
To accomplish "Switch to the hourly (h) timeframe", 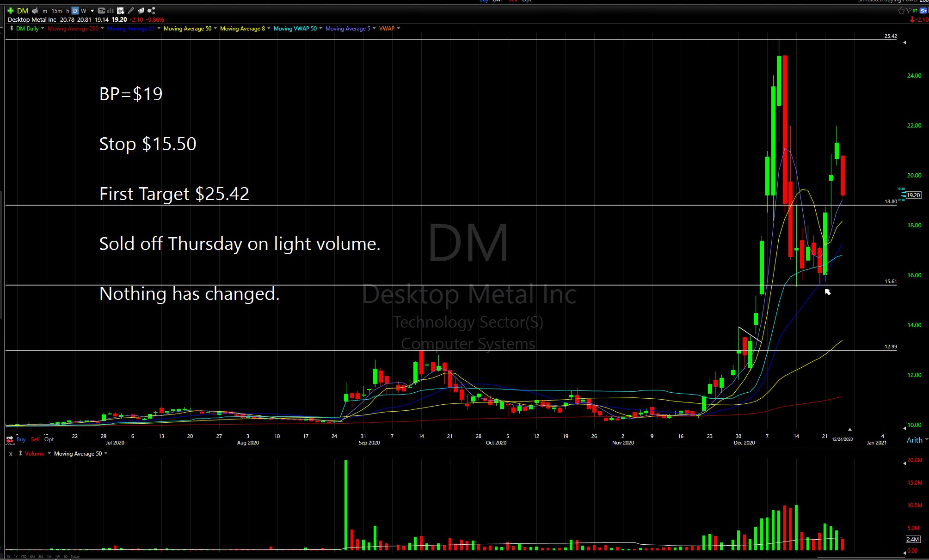I will pos(68,11).
